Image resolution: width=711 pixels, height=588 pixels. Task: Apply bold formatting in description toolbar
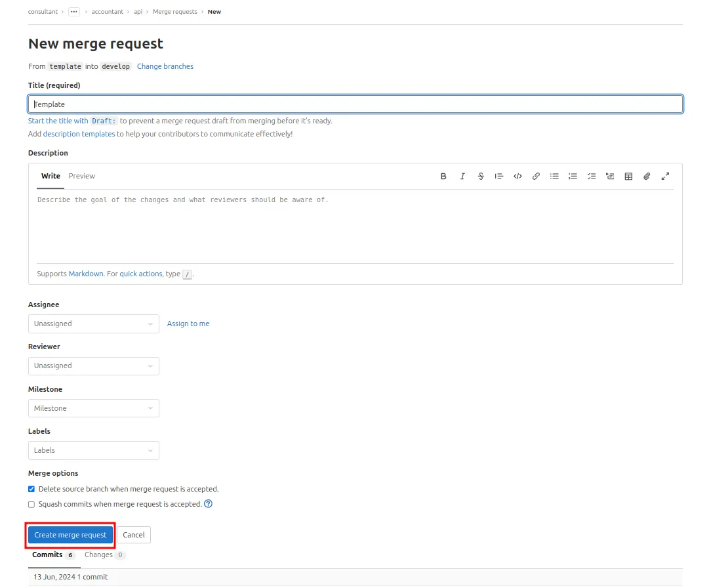(x=443, y=177)
